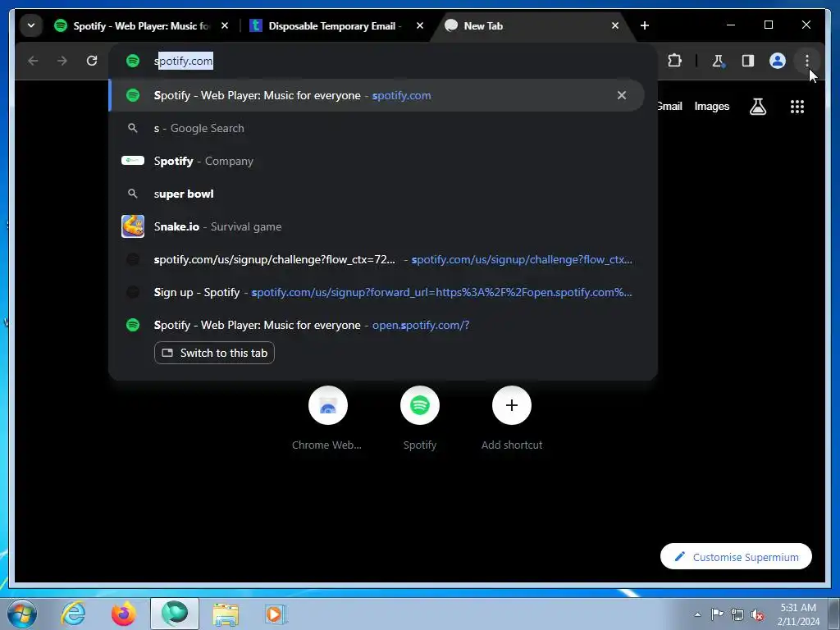Open the network tray icon

coord(737,614)
